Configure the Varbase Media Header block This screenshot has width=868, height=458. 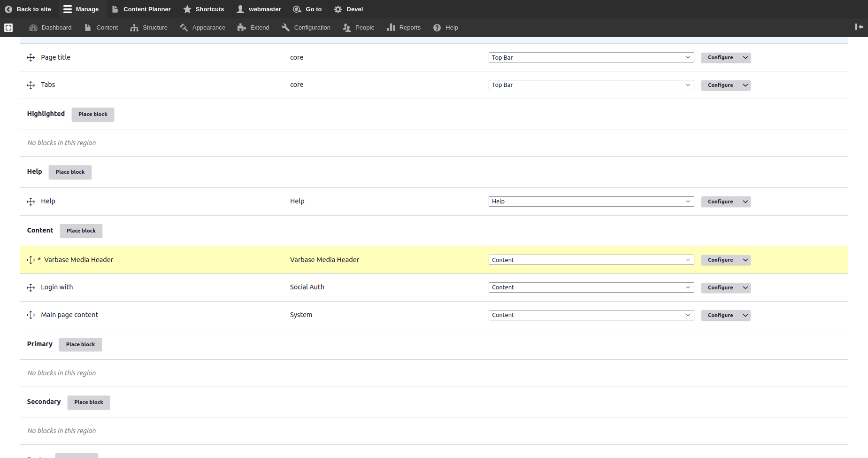click(x=720, y=260)
